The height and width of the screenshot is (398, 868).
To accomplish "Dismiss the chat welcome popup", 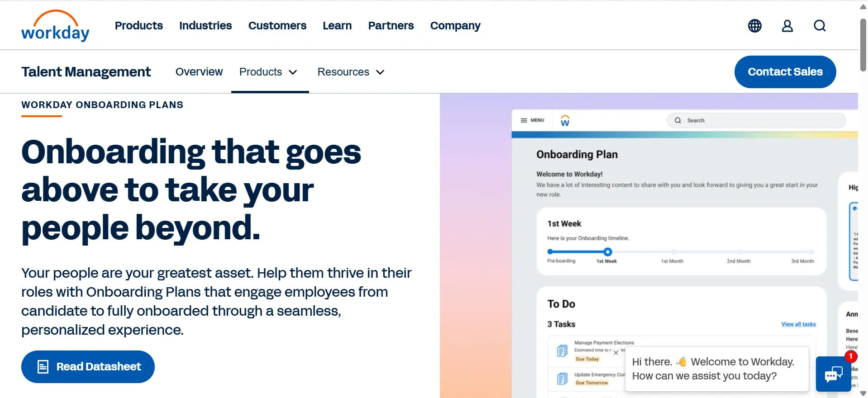I will (616, 353).
